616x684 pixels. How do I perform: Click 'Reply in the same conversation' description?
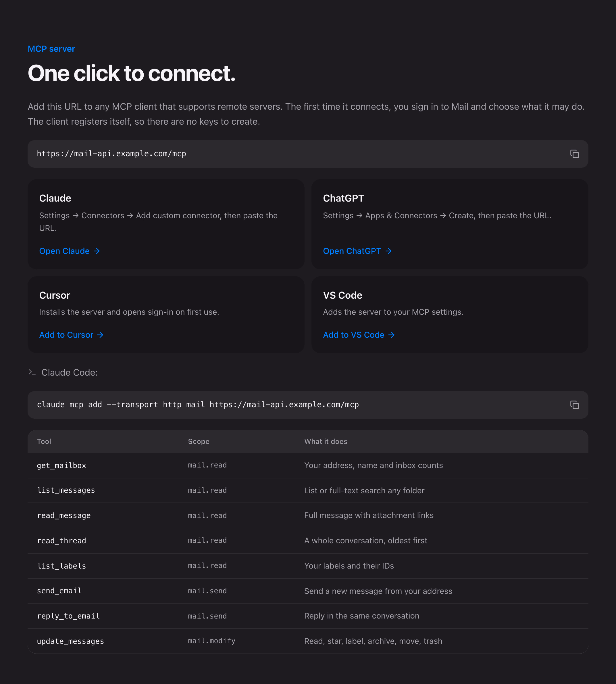(x=361, y=616)
